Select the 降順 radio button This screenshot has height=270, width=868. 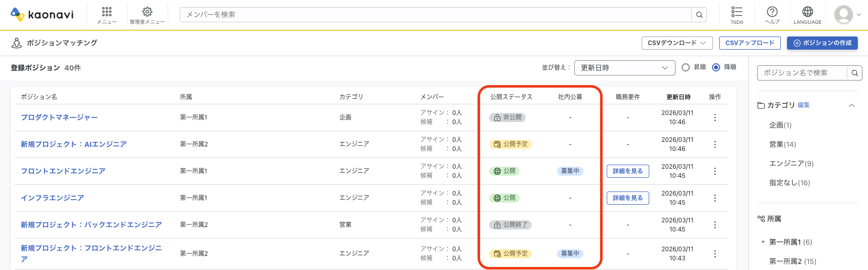click(716, 67)
